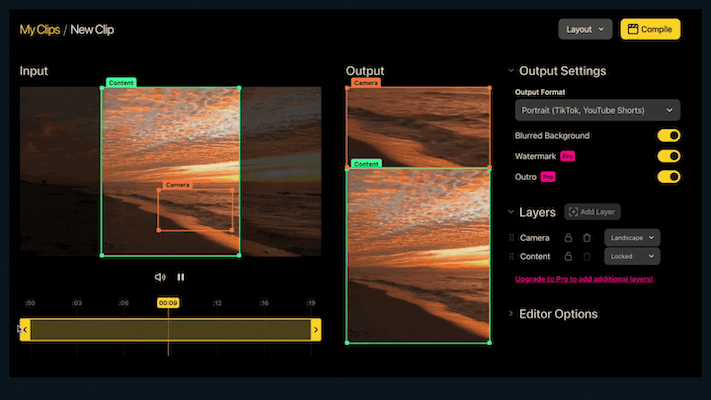Open the Camera layer Landscape dropdown
Screen dimensions: 711x400
tap(632, 238)
